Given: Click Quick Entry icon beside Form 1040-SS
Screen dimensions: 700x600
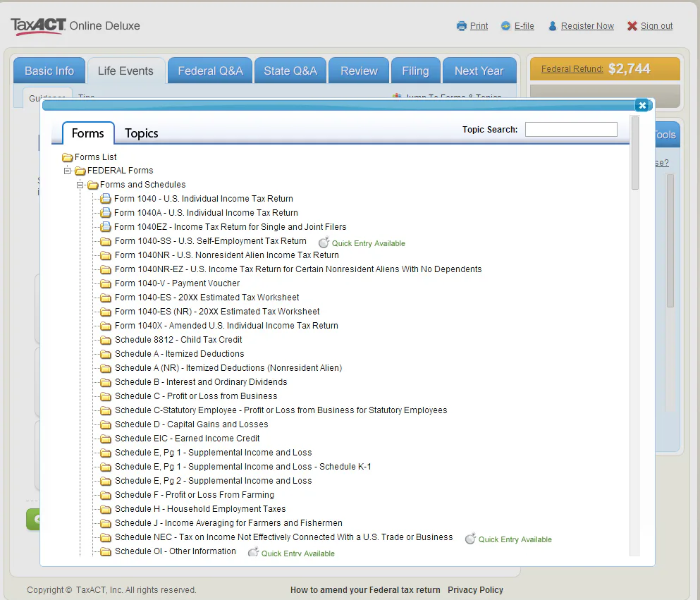Looking at the screenshot, I should point(324,243).
